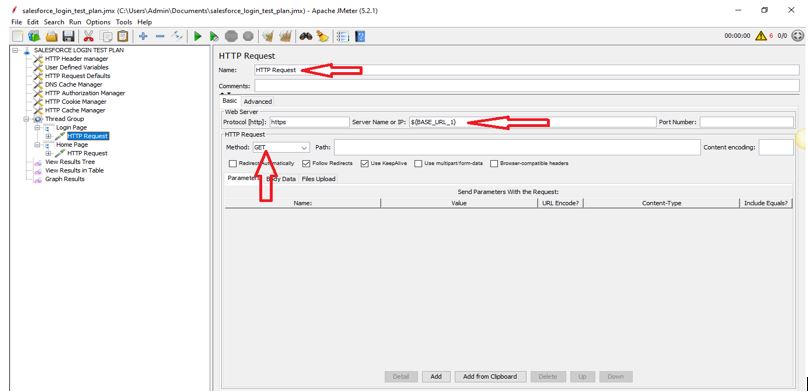Collapse the Login Page controller node

(x=37, y=127)
